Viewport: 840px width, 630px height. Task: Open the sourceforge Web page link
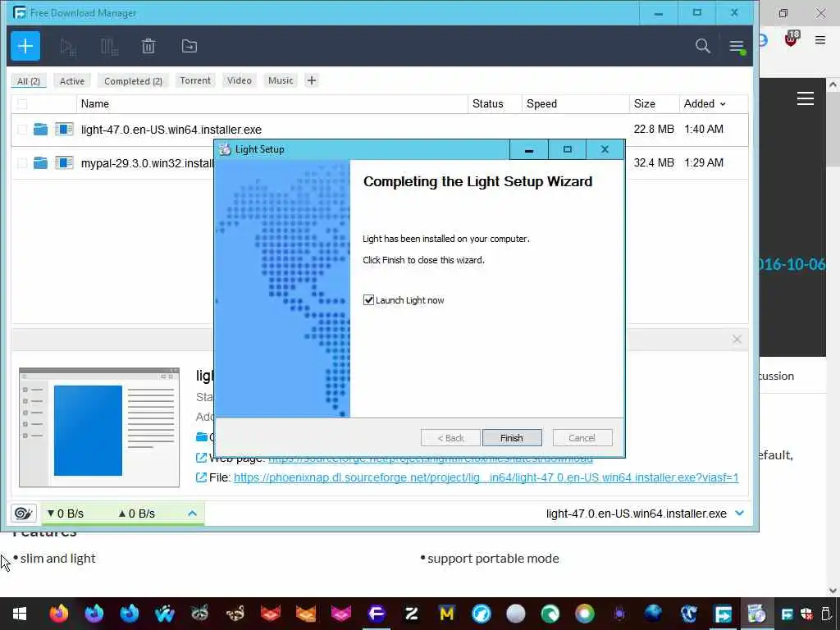coord(430,459)
